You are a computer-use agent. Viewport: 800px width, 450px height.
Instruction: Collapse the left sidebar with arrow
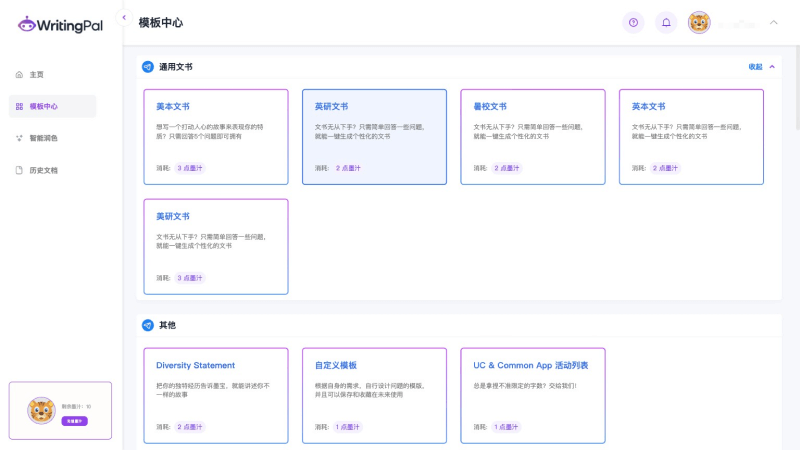pos(124,18)
